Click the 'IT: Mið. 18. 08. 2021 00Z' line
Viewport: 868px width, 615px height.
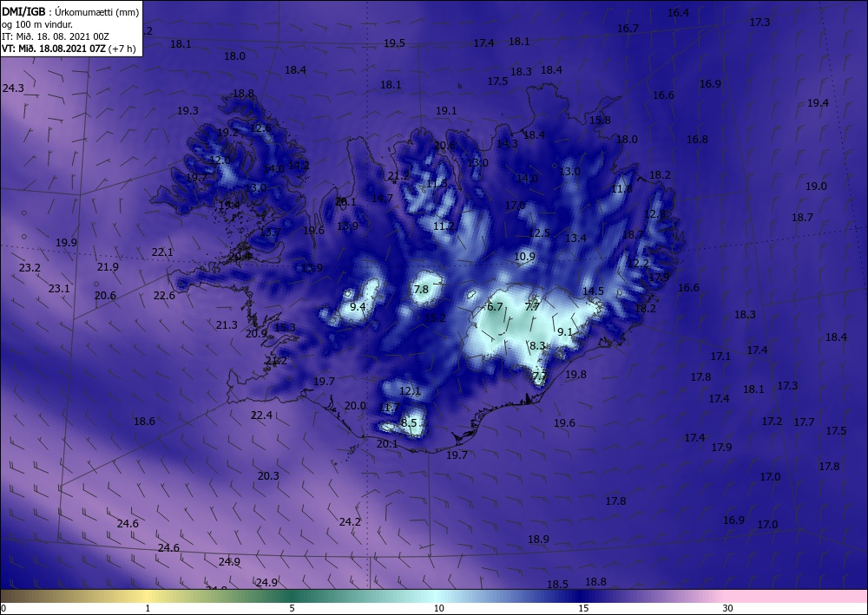click(x=56, y=36)
